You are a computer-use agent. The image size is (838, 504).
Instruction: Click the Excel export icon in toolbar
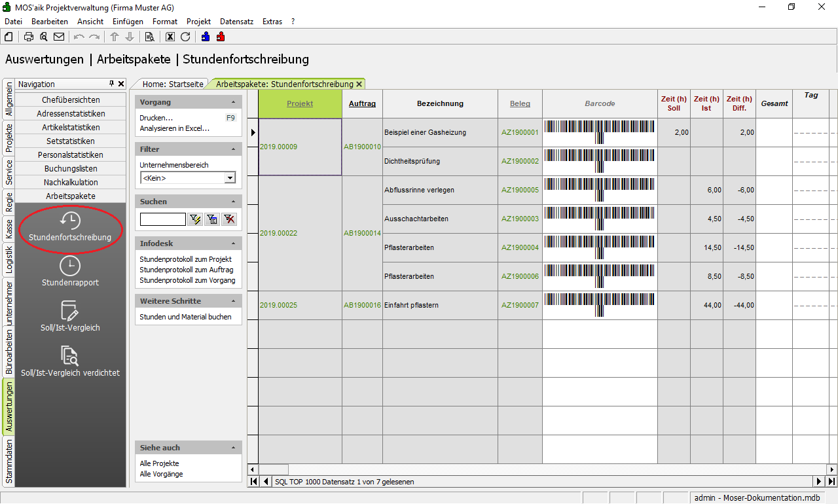point(170,37)
